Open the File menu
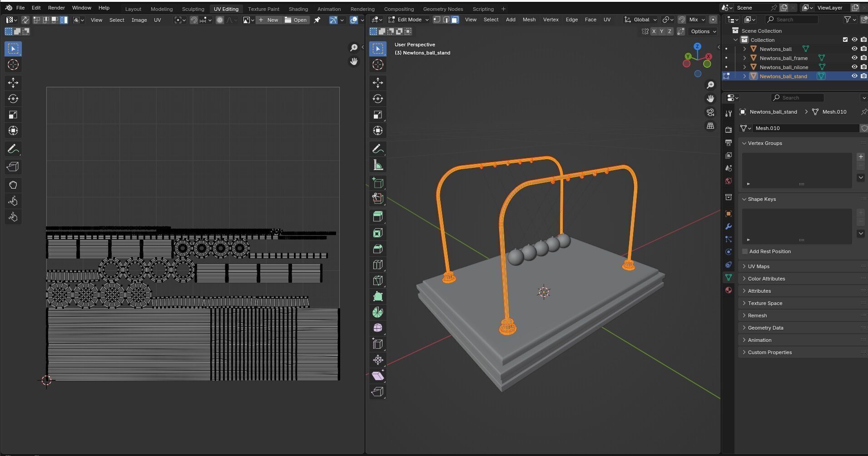The width and height of the screenshot is (868, 456). (x=20, y=8)
